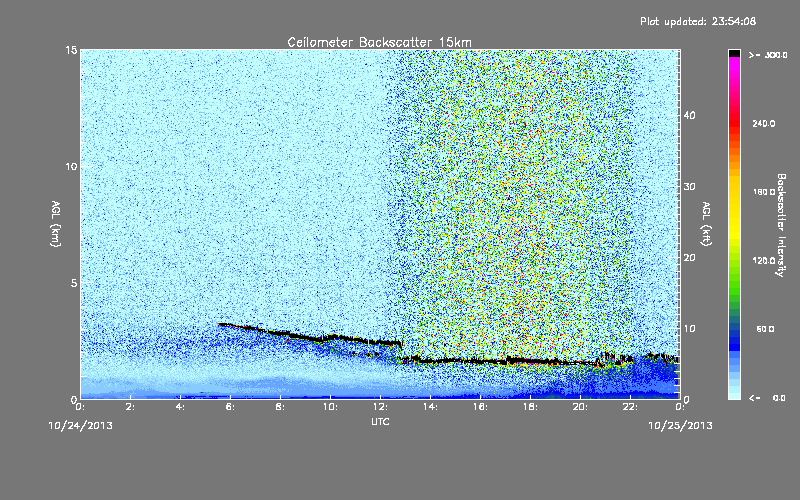This screenshot has width=800, height=500.
Task: Click the 20 tick on the kft axis
Action: (x=689, y=258)
